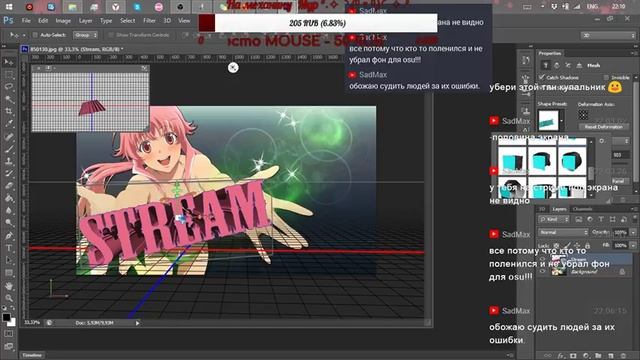Hide the Stream layer
640x360 pixels.
point(543,259)
